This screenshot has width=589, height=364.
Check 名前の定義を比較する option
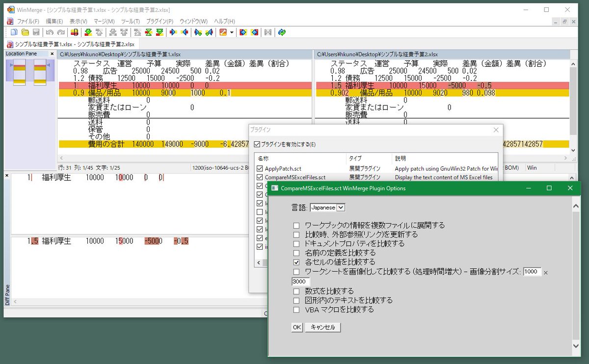tap(296, 253)
